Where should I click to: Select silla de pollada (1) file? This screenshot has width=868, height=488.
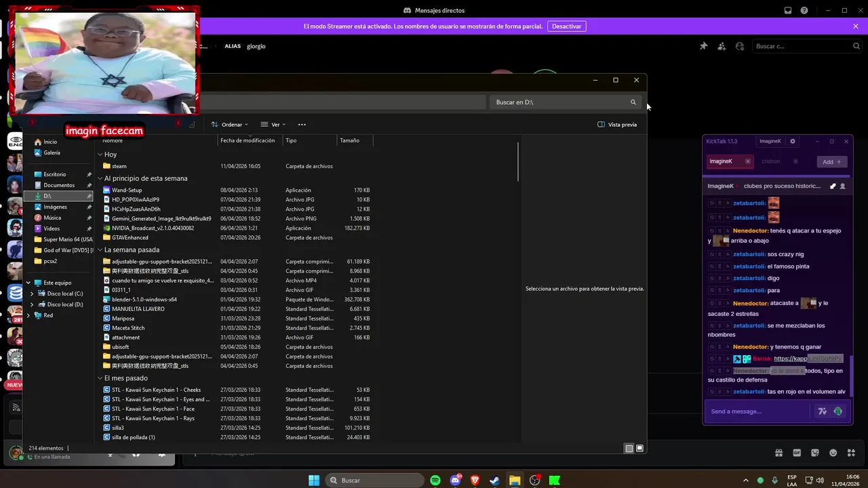134,437
